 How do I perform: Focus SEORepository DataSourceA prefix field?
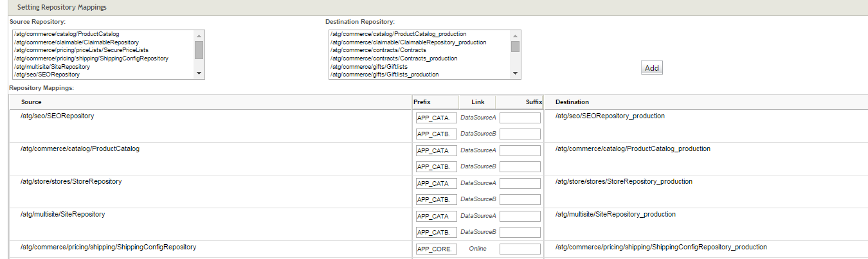pos(437,118)
